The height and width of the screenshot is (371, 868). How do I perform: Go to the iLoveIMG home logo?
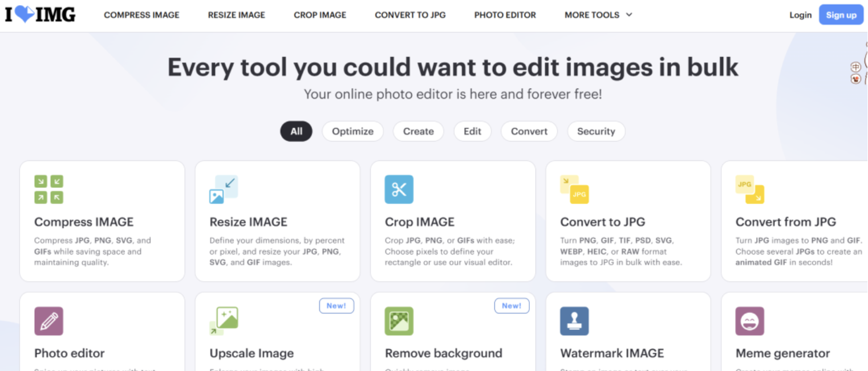40,15
